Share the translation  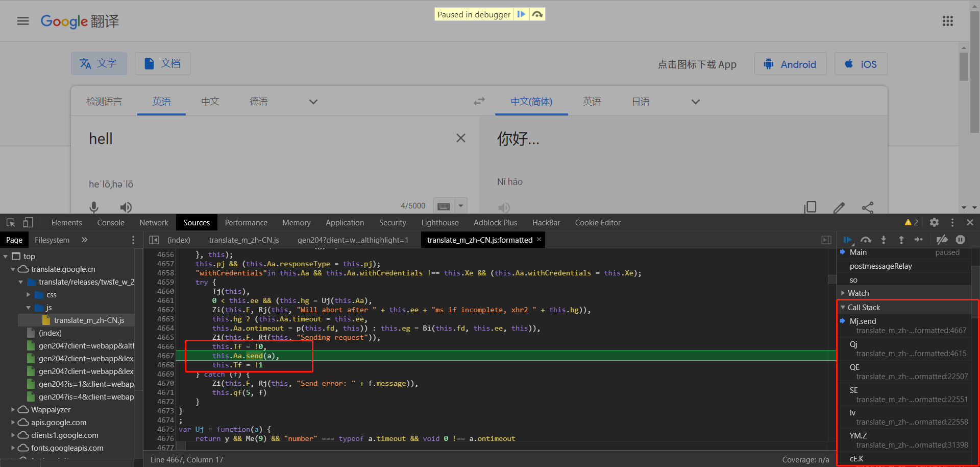click(x=868, y=207)
